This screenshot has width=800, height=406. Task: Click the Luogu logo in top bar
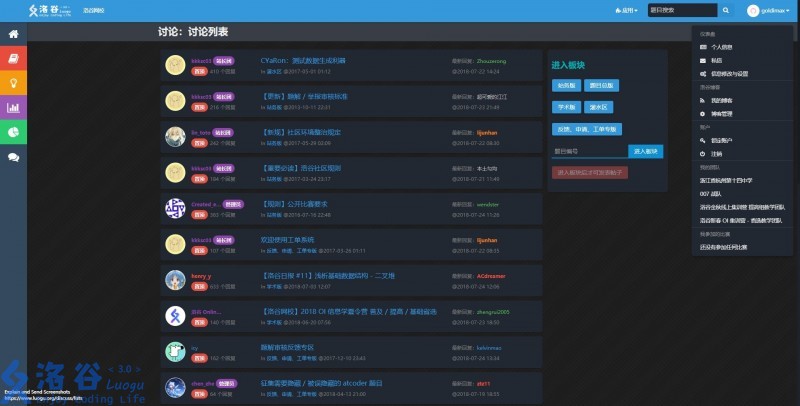pyautogui.click(x=47, y=11)
